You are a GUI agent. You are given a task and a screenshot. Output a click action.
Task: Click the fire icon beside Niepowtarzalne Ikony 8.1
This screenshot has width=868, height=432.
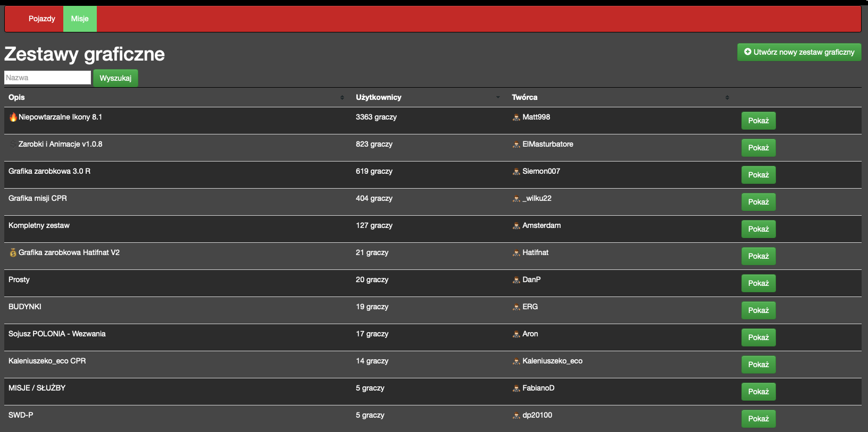pyautogui.click(x=13, y=117)
